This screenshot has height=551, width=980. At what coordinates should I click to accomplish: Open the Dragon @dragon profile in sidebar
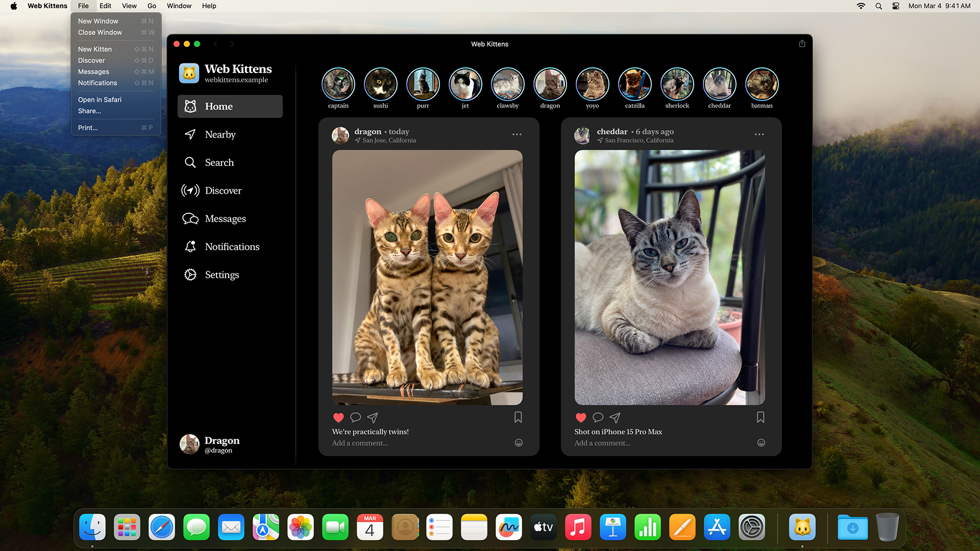point(210,444)
